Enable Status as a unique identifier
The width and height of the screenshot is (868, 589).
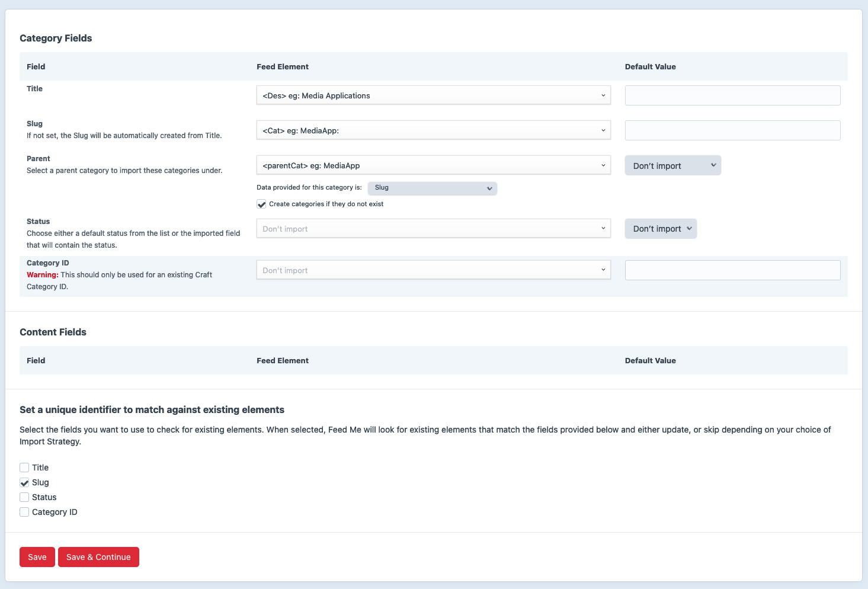[24, 497]
